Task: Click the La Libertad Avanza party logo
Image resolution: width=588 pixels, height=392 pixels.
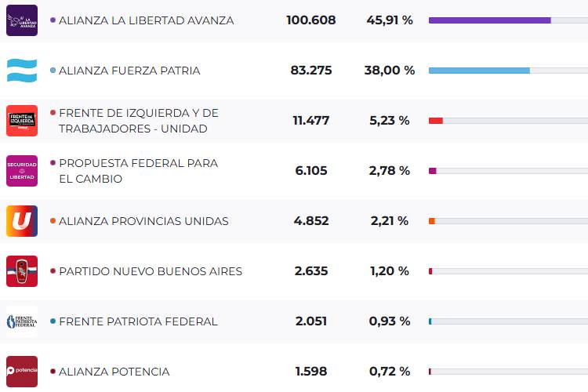Action: pyautogui.click(x=21, y=20)
